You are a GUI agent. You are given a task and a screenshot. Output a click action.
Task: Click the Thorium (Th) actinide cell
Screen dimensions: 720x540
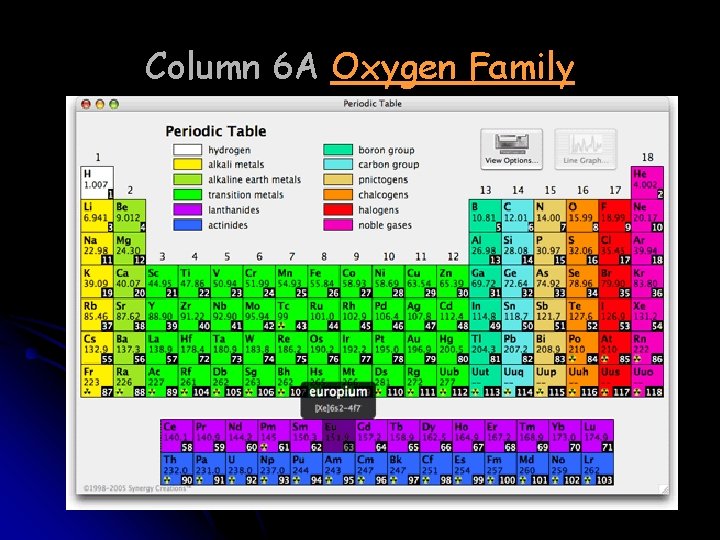click(177, 469)
